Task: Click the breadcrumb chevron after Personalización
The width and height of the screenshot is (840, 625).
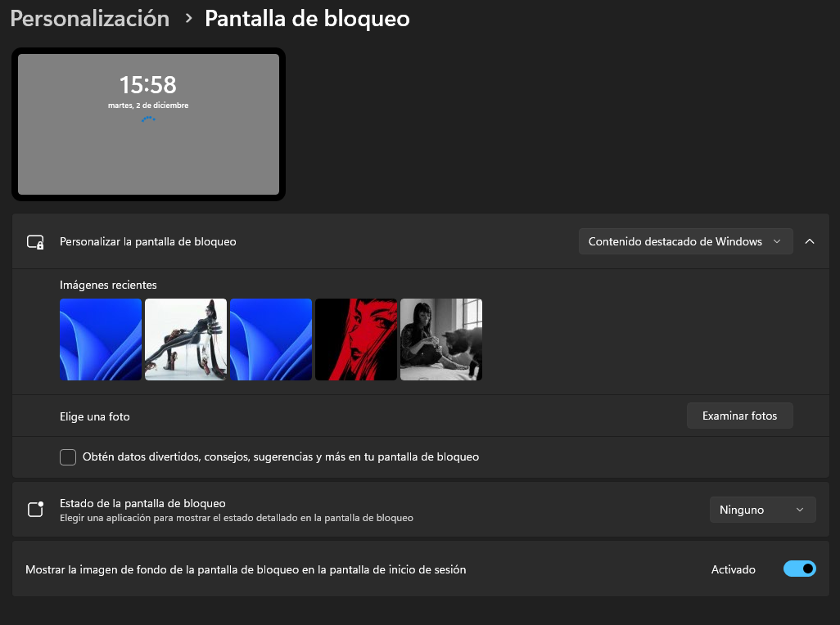Action: click(x=188, y=19)
